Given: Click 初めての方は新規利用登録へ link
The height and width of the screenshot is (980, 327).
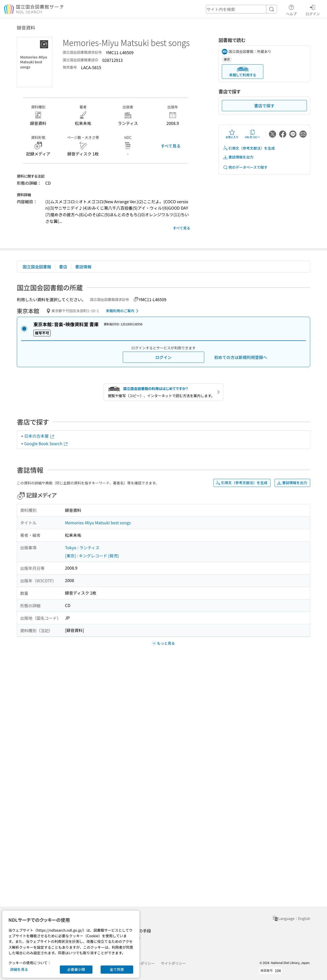Looking at the screenshot, I should point(241,357).
